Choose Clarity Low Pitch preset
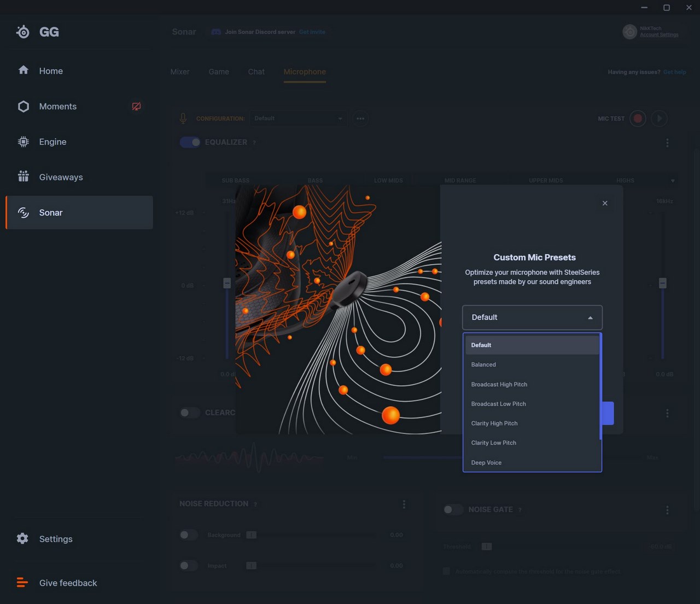Screen dimensions: 700x604 pos(532,443)
